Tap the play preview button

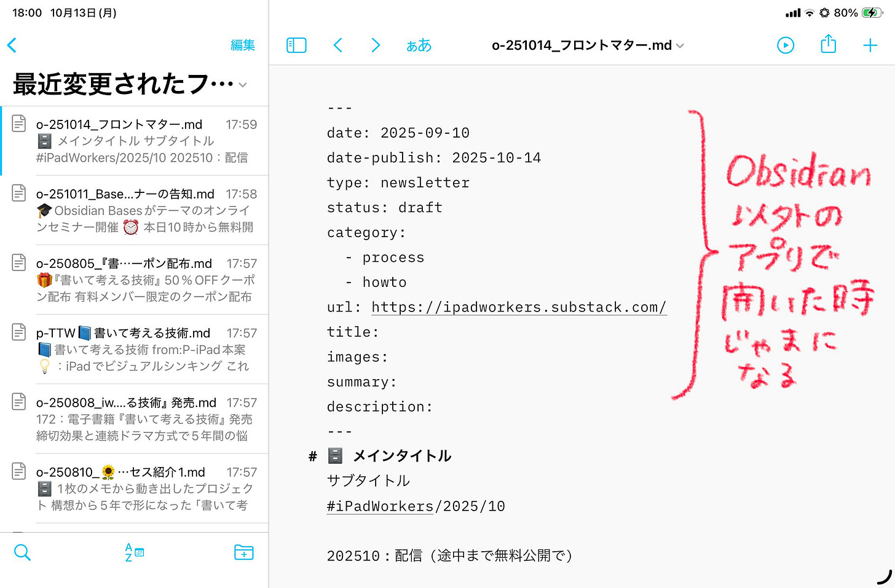pyautogui.click(x=786, y=45)
